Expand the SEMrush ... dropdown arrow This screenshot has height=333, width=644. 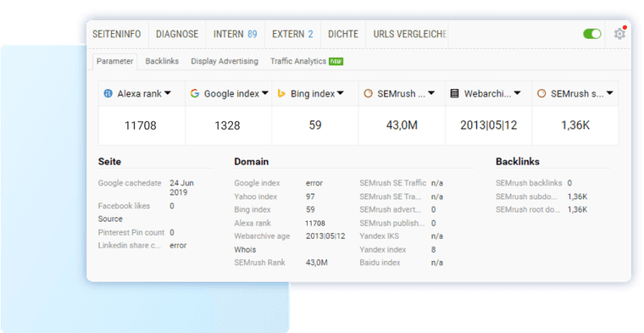pyautogui.click(x=431, y=93)
